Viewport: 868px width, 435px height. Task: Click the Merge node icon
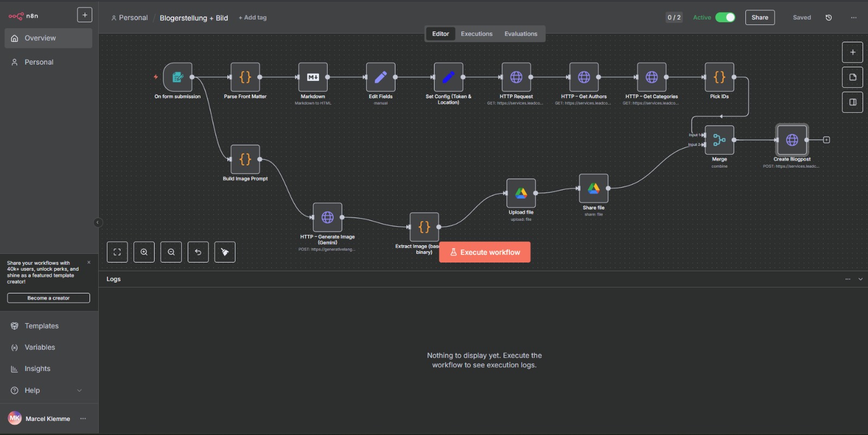(719, 140)
